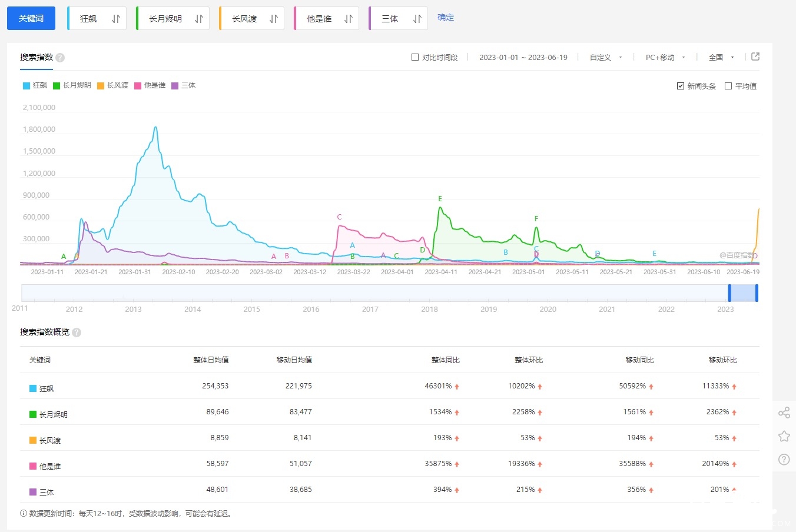Click the value 254,353 in 狂飙 row
Viewport: 796px width, 532px height.
coord(215,386)
